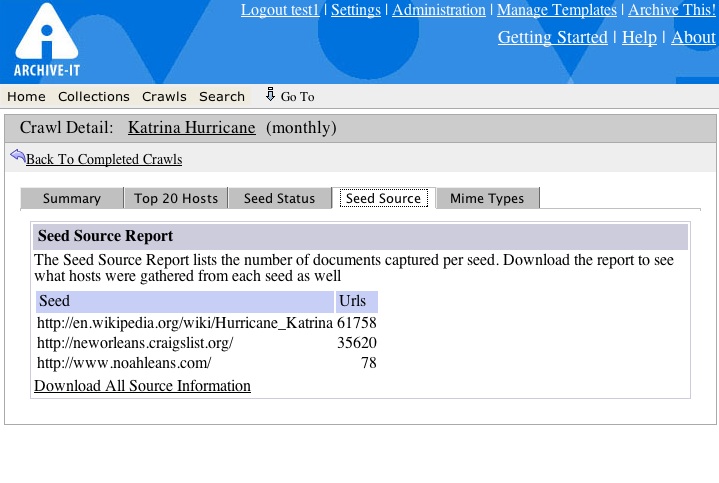719x483 pixels.
Task: Open the Collections menu item
Action: [94, 97]
